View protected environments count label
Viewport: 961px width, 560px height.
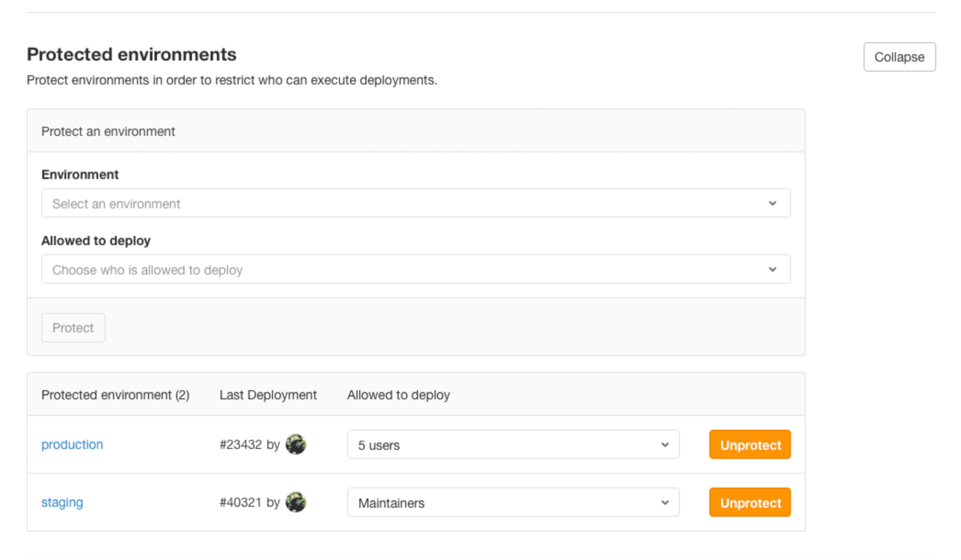(x=115, y=394)
